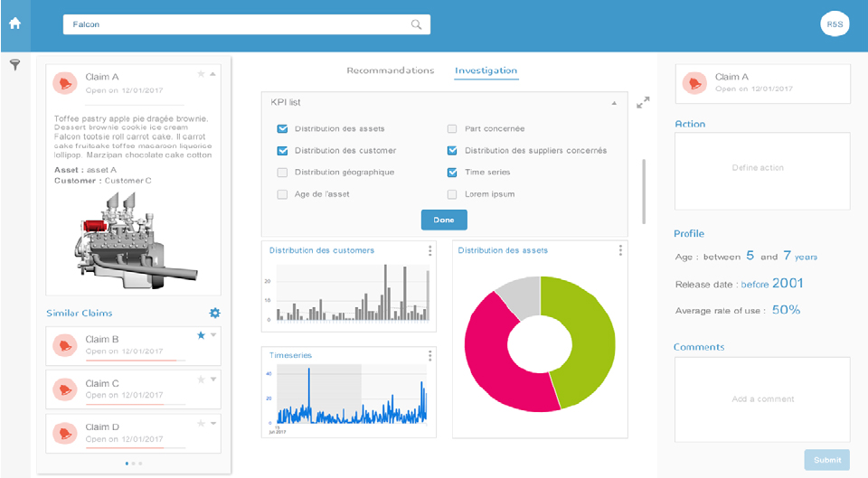Switch to the Recommandations tab
Screen dimensions: 868x478
click(x=390, y=70)
